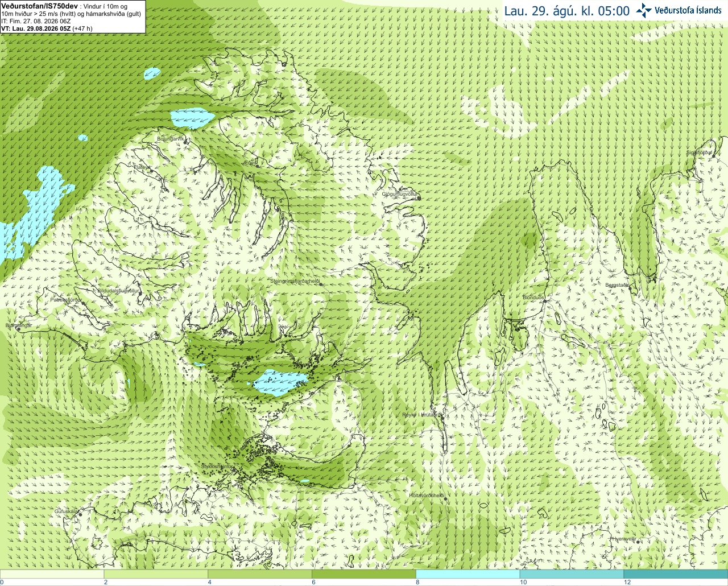The width and height of the screenshot is (728, 586).
Task: Select the Bjargtangar station dot
Action: point(19,329)
